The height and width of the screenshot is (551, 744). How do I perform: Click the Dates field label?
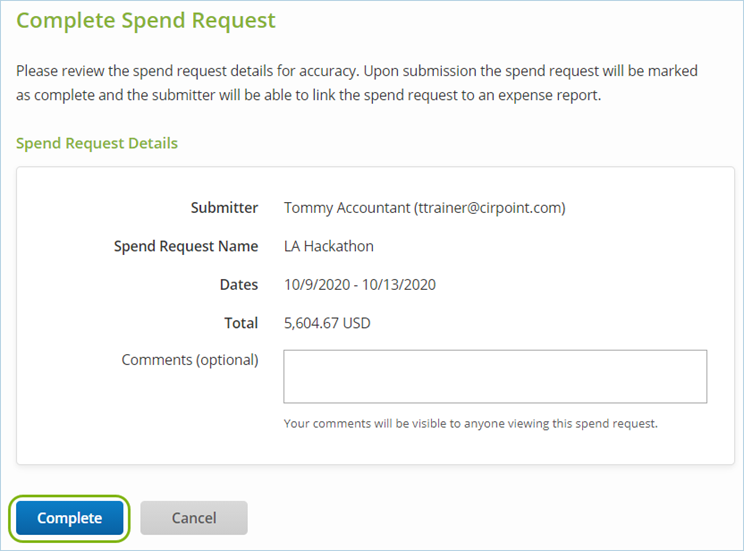(x=239, y=285)
